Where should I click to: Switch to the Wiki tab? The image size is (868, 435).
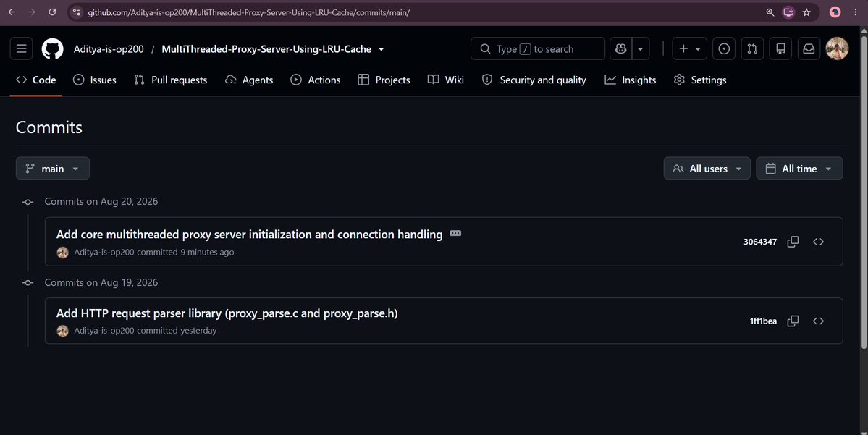(446, 80)
